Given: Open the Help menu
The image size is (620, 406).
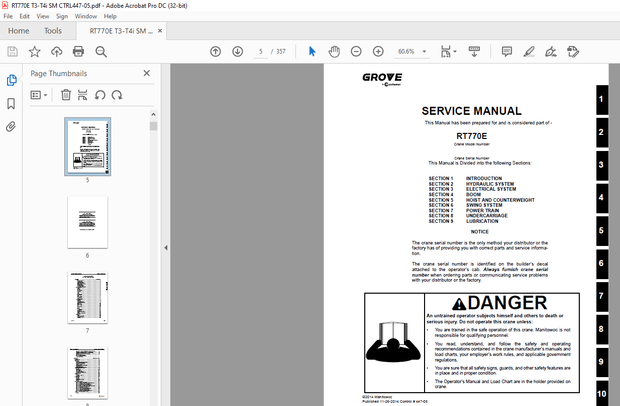Looking at the screenshot, I should click(110, 16).
